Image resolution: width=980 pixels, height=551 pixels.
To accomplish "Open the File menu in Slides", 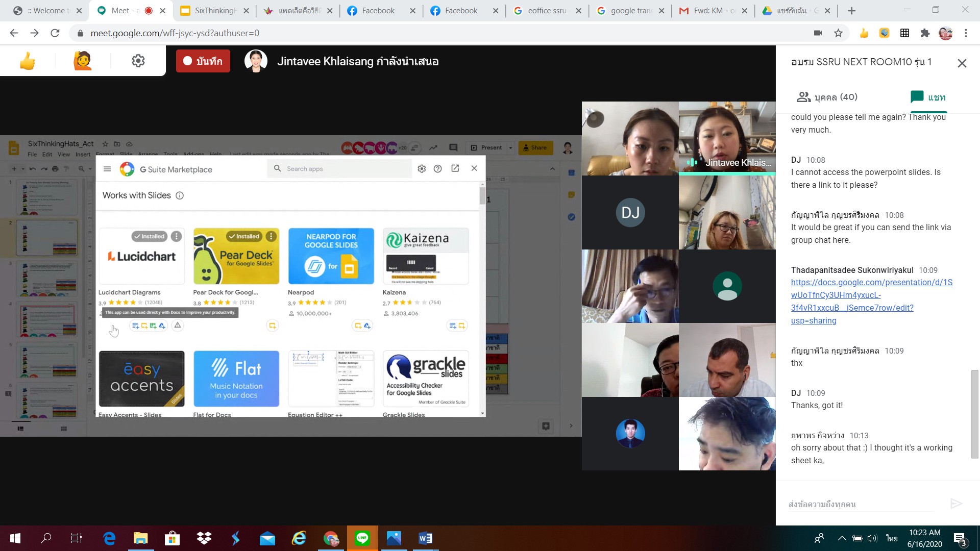I will click(x=32, y=154).
